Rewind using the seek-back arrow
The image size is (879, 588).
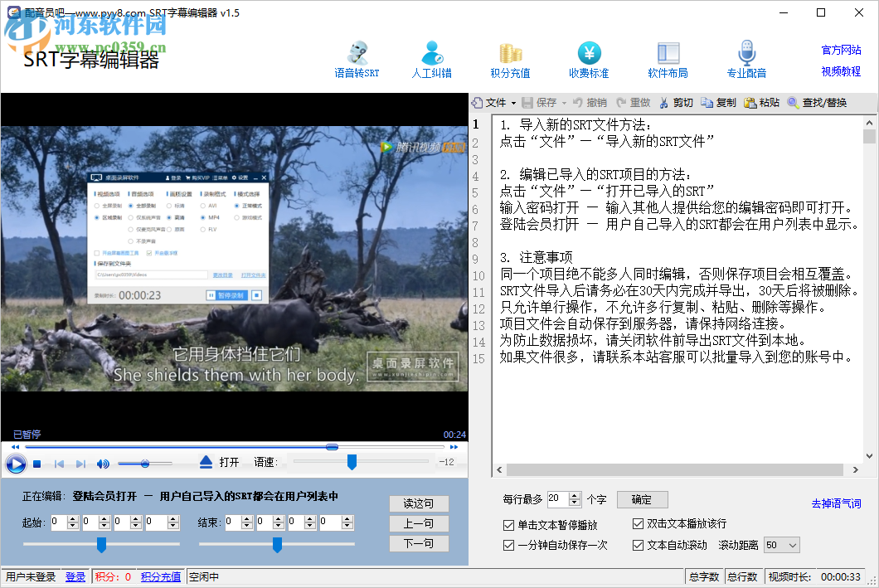[x=15, y=447]
